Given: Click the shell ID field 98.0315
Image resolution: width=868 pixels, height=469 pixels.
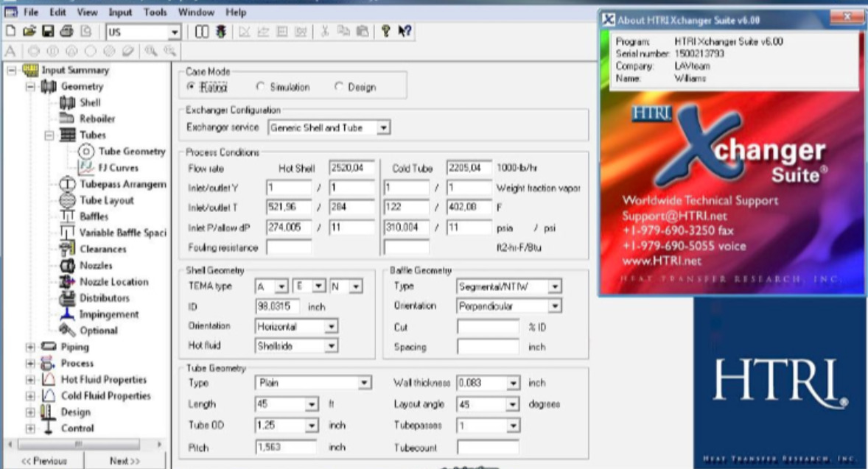Looking at the screenshot, I should [x=277, y=306].
